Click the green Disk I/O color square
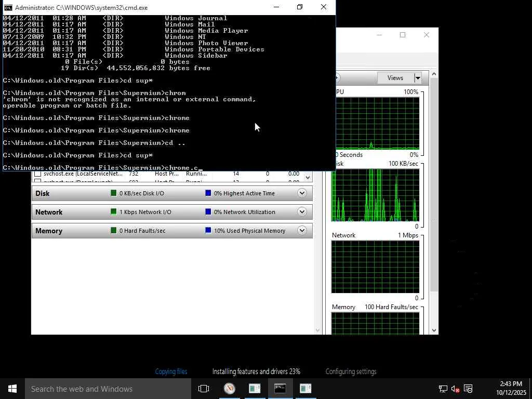Screen dimensions: 532x399 (114, 193)
